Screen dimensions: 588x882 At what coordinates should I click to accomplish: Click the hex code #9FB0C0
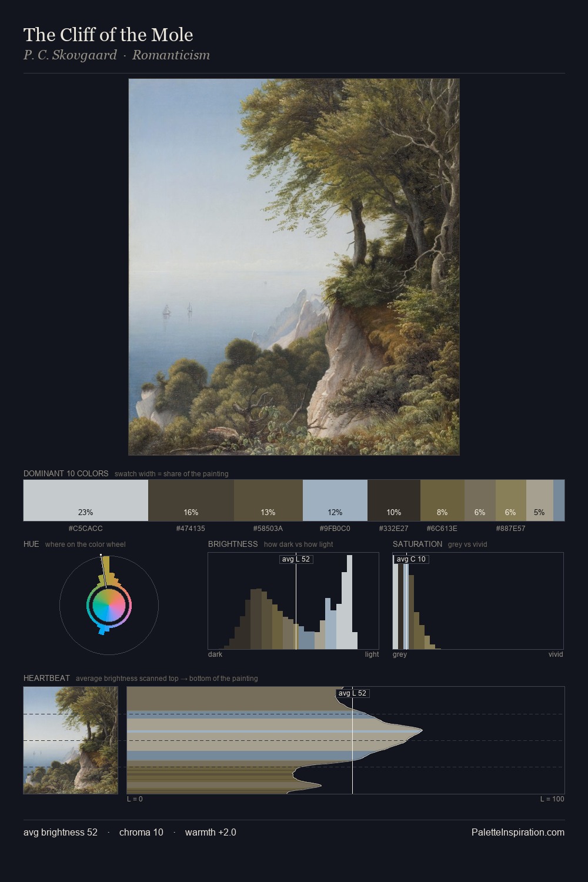[x=335, y=529]
